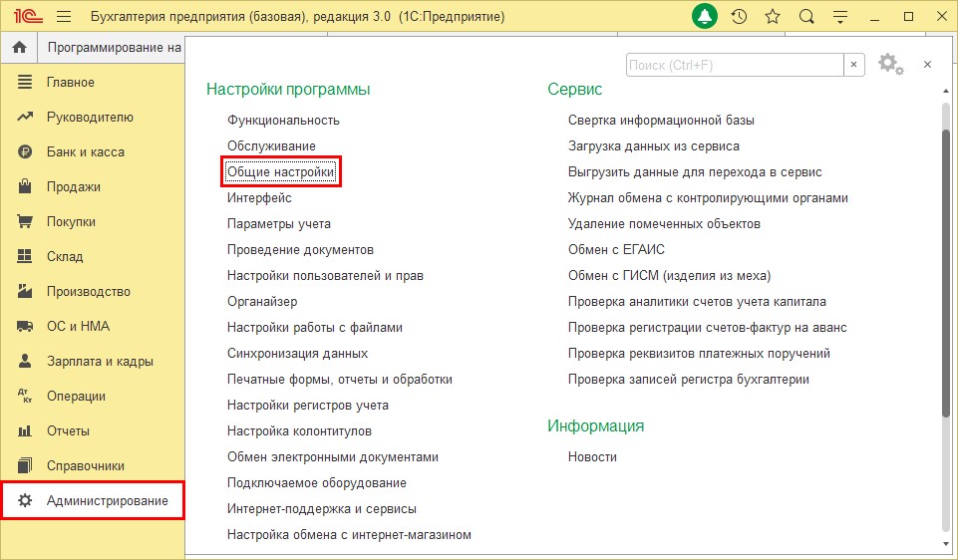The image size is (958, 560).
Task: Clear the search field with the x button
Action: (x=853, y=64)
